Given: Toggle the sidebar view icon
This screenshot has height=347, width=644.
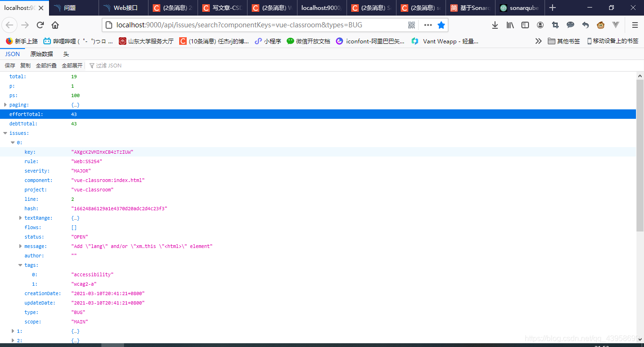Looking at the screenshot, I should point(525,25).
